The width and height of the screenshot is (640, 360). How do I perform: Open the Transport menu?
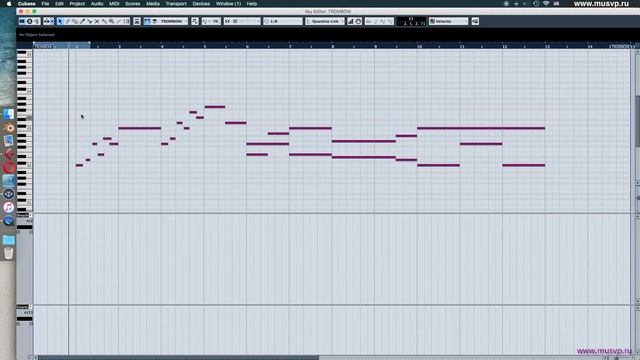point(176,4)
